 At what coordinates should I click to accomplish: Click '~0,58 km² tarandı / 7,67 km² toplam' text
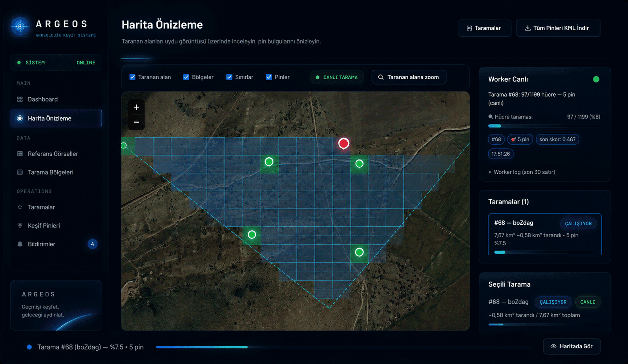click(x=534, y=315)
